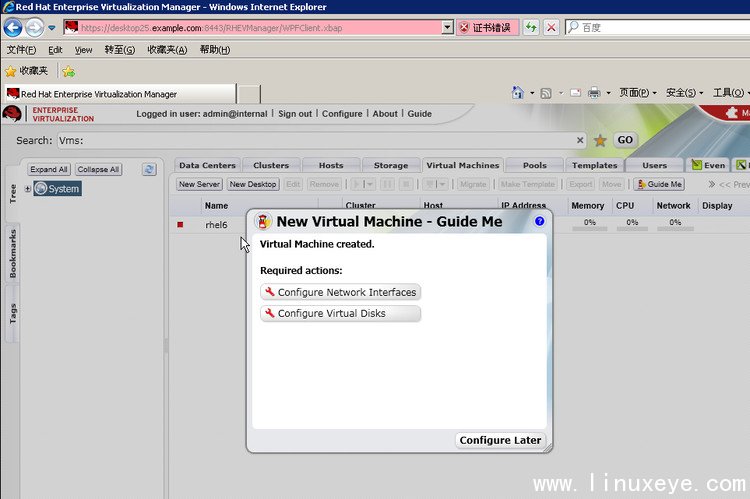Viewport: 750px width, 499px height.
Task: Click the browser Back arrow button
Action: pyautogui.click(x=13, y=28)
